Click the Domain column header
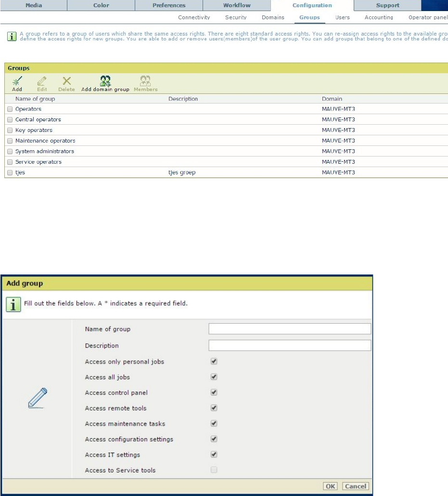Image resolution: width=448 pixels, height=496 pixels. click(x=332, y=99)
